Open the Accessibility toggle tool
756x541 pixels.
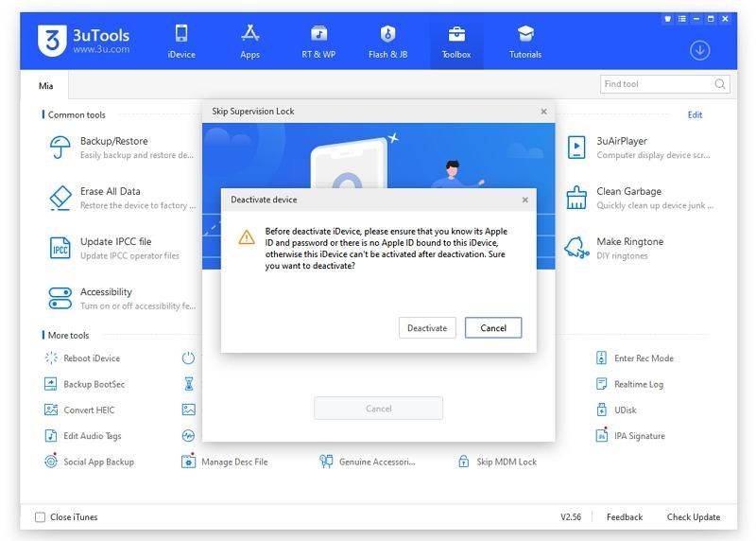click(x=60, y=299)
